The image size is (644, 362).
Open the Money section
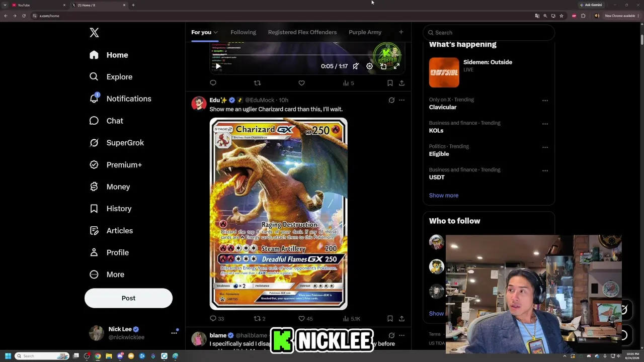[110, 187]
